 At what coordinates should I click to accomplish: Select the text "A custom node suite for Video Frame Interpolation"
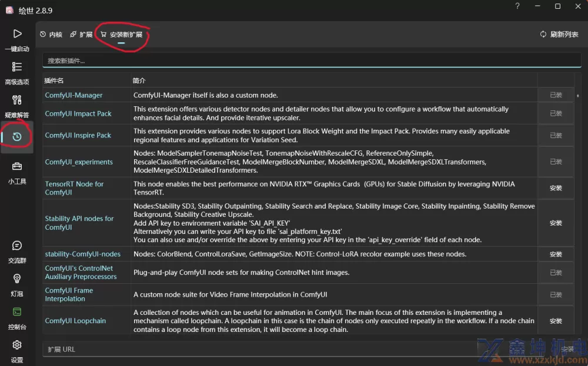230,294
